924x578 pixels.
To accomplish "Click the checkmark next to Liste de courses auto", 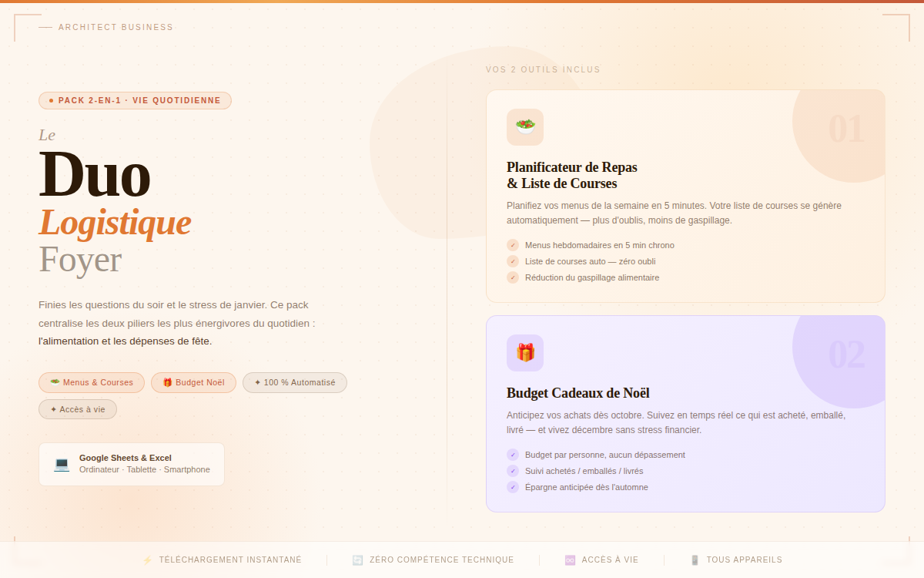I will 513,261.
